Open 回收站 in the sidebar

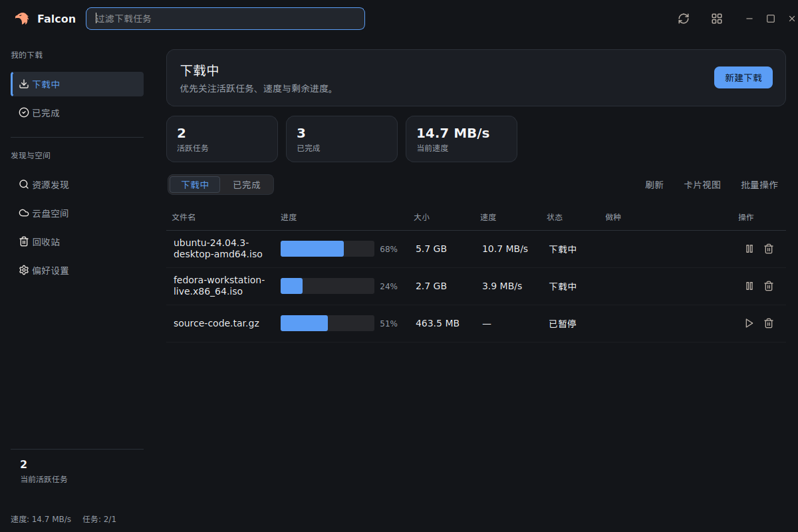[77, 242]
